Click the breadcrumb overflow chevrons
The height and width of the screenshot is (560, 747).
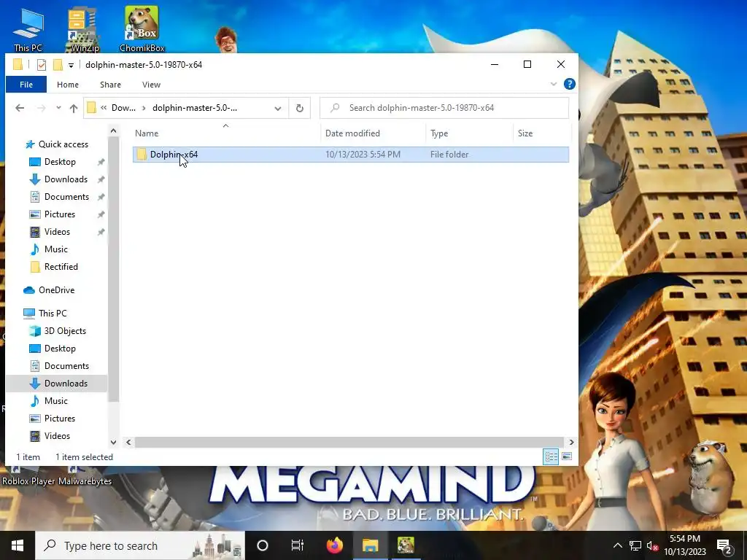click(104, 108)
